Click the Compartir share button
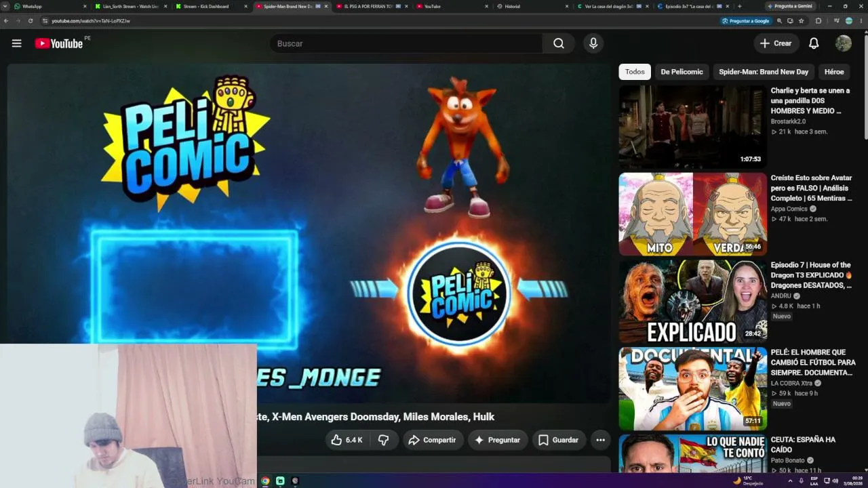 tap(433, 440)
